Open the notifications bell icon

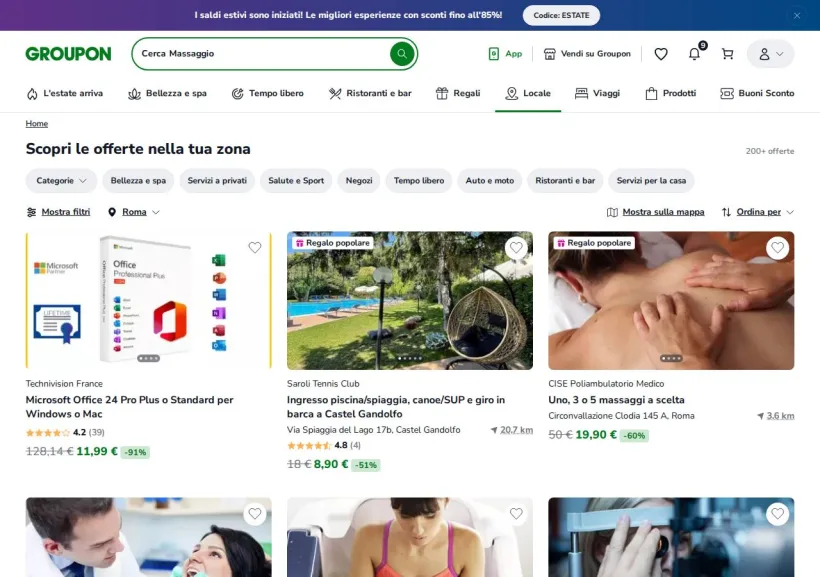(x=694, y=53)
